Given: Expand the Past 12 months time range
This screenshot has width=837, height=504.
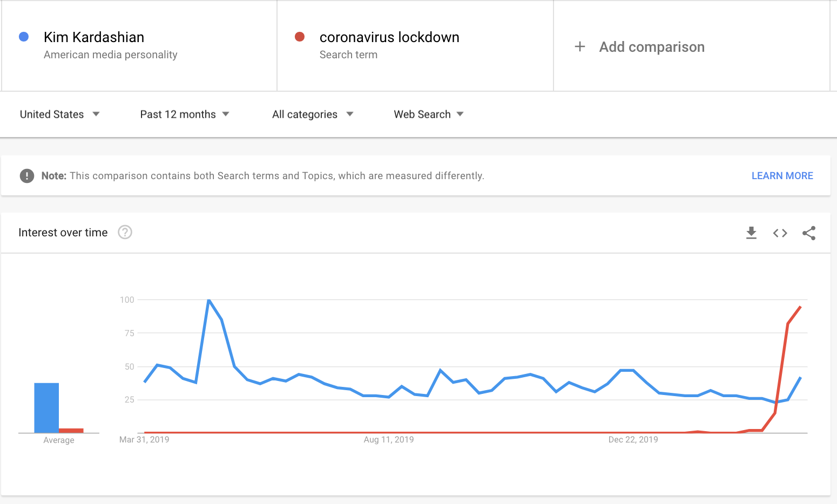Looking at the screenshot, I should (184, 114).
